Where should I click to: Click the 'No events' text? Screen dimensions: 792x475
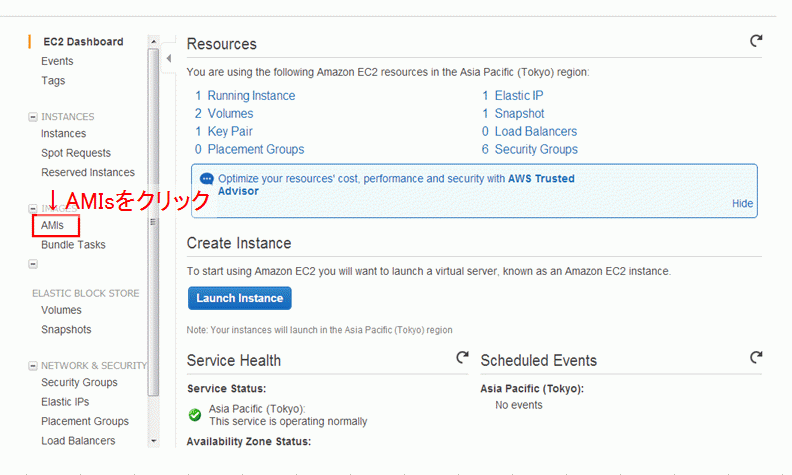519,405
